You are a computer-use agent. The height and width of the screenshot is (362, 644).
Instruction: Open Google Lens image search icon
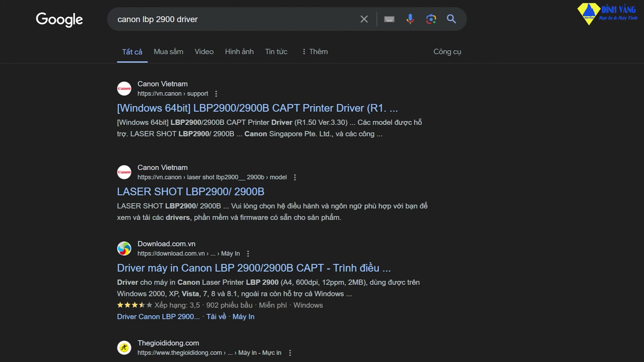[x=431, y=19]
